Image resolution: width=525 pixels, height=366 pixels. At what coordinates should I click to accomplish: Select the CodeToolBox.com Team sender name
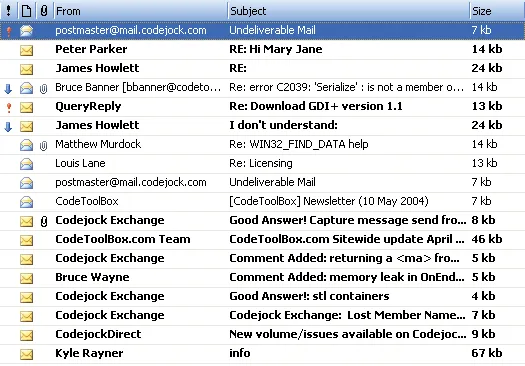(x=123, y=239)
